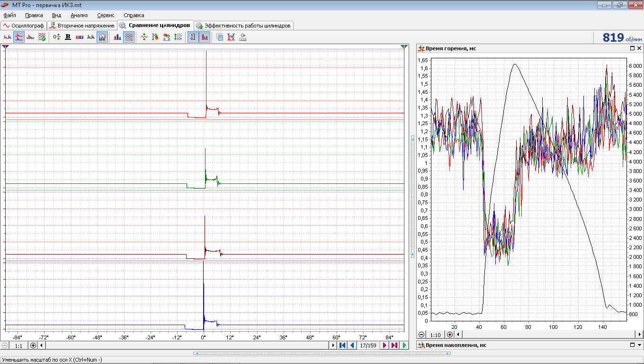The height and width of the screenshot is (364, 644).
Task: Zoom in the burn time graph
Action: tap(450, 335)
